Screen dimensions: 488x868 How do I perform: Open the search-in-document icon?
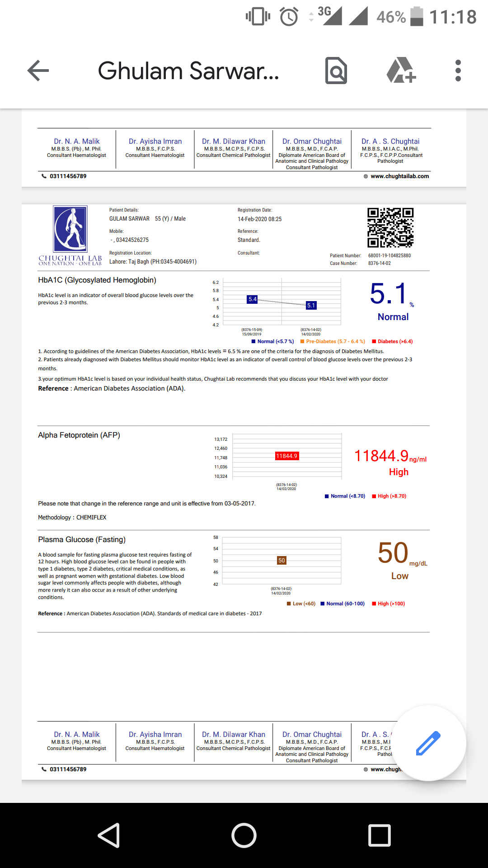pyautogui.click(x=336, y=71)
